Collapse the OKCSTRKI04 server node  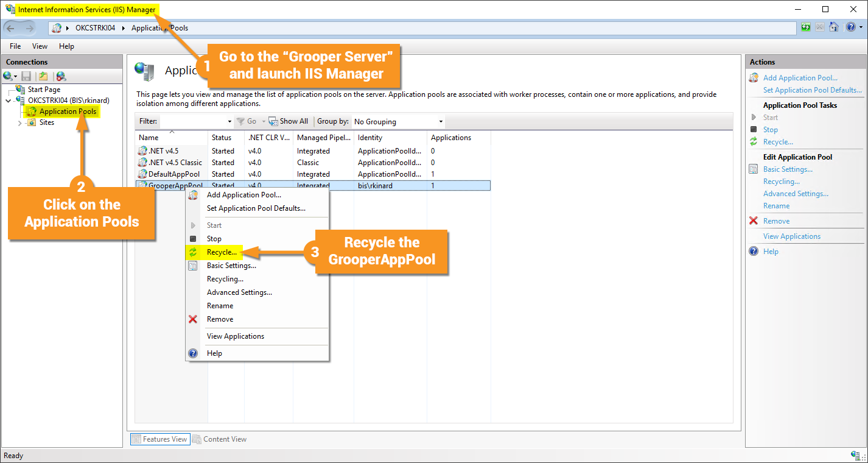point(8,101)
